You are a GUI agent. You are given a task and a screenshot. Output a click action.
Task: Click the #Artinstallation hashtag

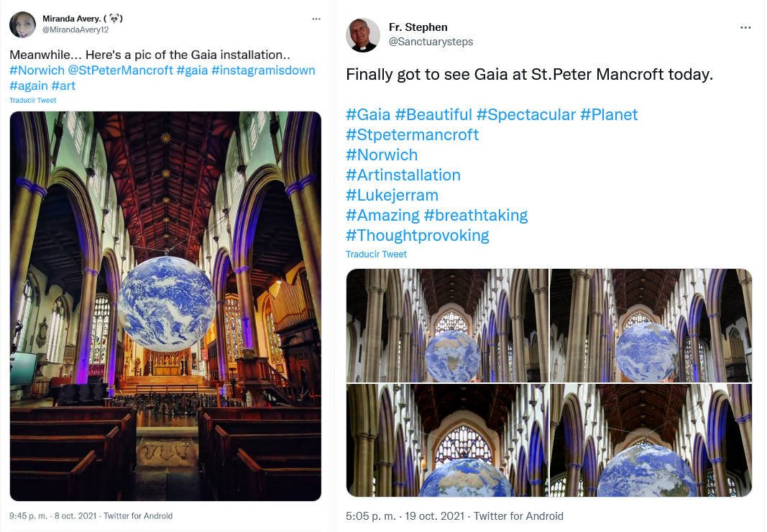point(403,175)
